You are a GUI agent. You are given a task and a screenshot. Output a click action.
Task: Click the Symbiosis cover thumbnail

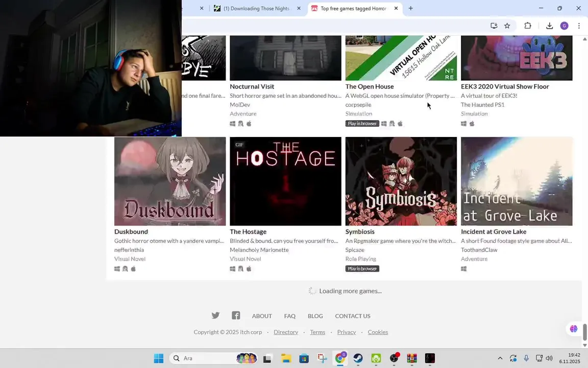pos(401,181)
